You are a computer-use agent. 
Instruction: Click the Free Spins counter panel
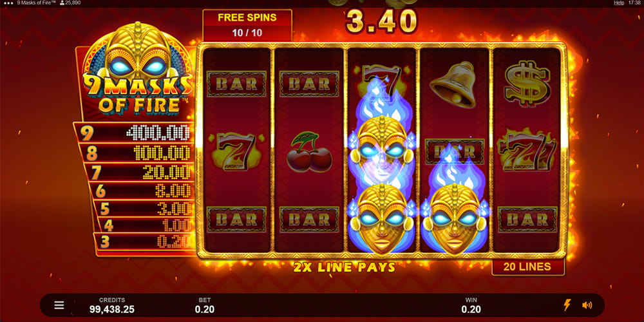[x=247, y=25]
